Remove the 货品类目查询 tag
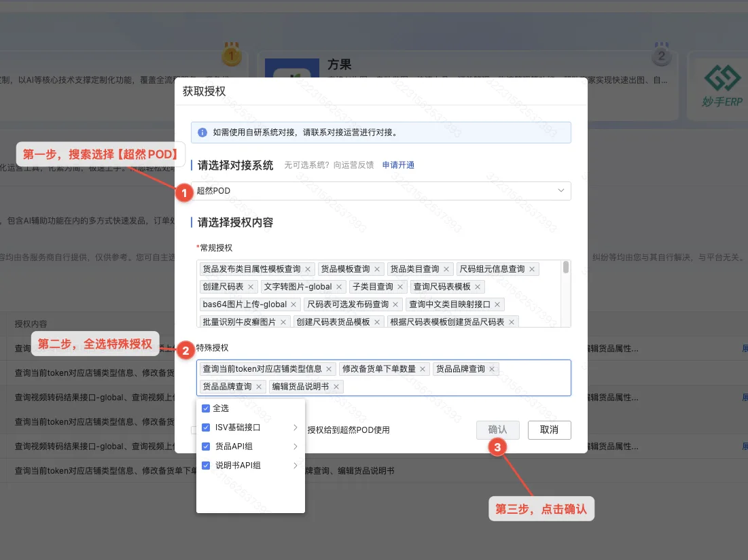The height and width of the screenshot is (560, 748). coord(446,269)
